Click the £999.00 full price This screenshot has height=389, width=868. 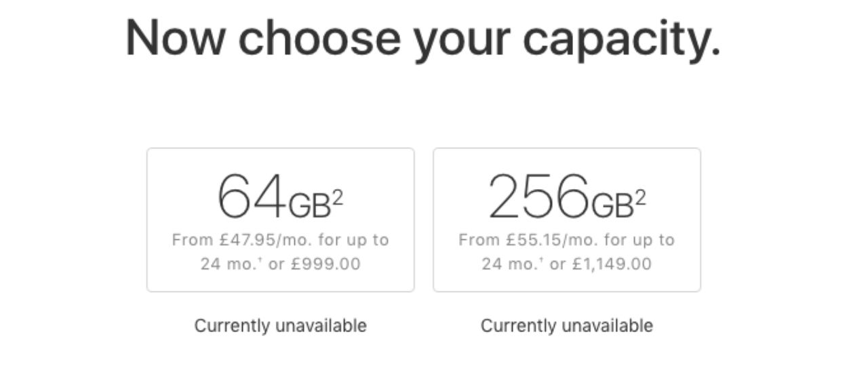click(x=325, y=264)
